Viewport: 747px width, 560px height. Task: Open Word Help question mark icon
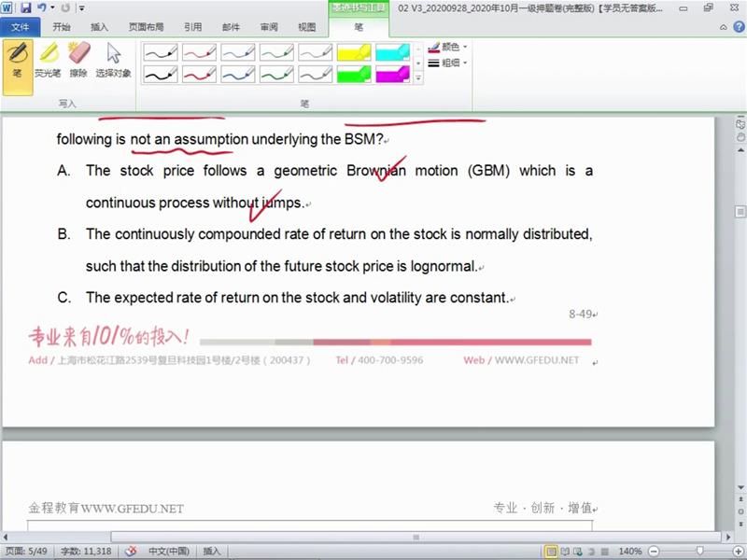(739, 27)
